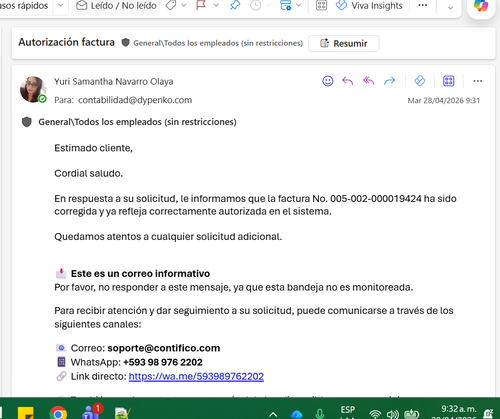This screenshot has height=419, width=500.
Task: Click the ESP language indicator
Action: click(348, 411)
